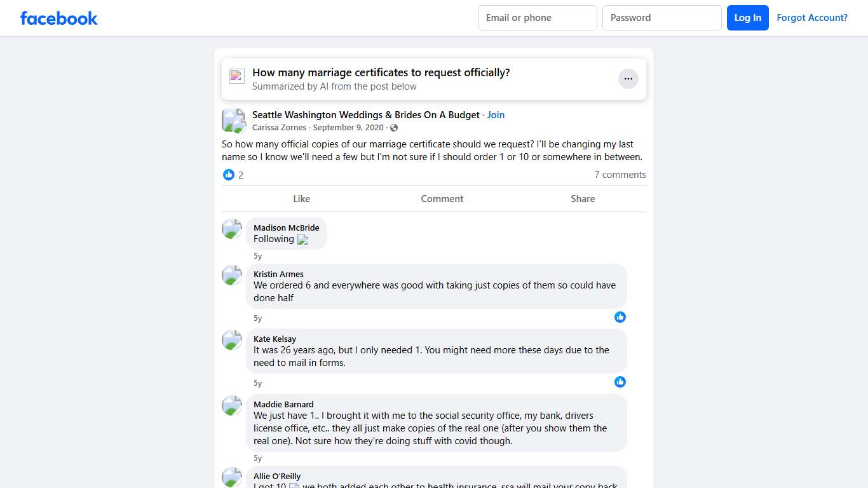Click the like reaction on Kristin Armes' comment

[620, 317]
